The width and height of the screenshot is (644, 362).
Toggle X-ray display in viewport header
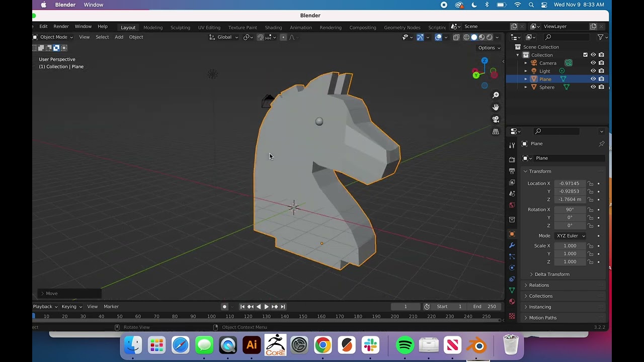click(456, 37)
